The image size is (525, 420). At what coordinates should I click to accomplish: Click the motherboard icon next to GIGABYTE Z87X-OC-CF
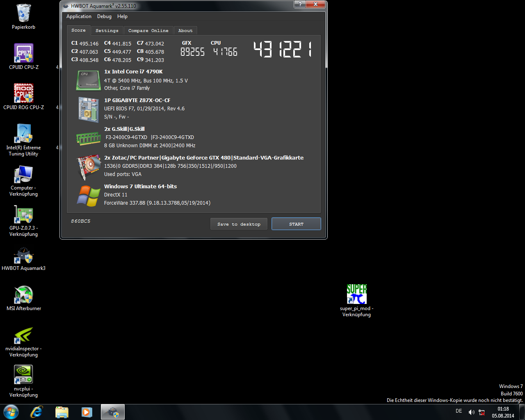[88, 110]
